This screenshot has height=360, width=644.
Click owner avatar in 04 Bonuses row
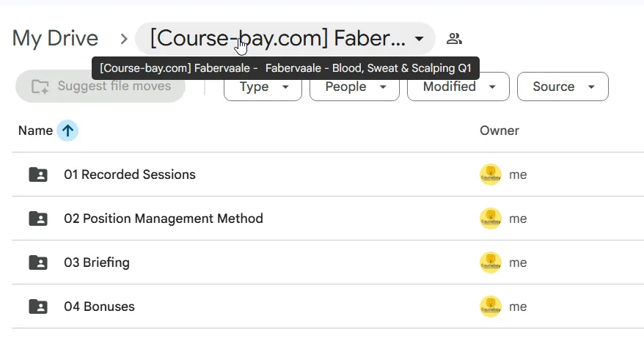point(491,306)
